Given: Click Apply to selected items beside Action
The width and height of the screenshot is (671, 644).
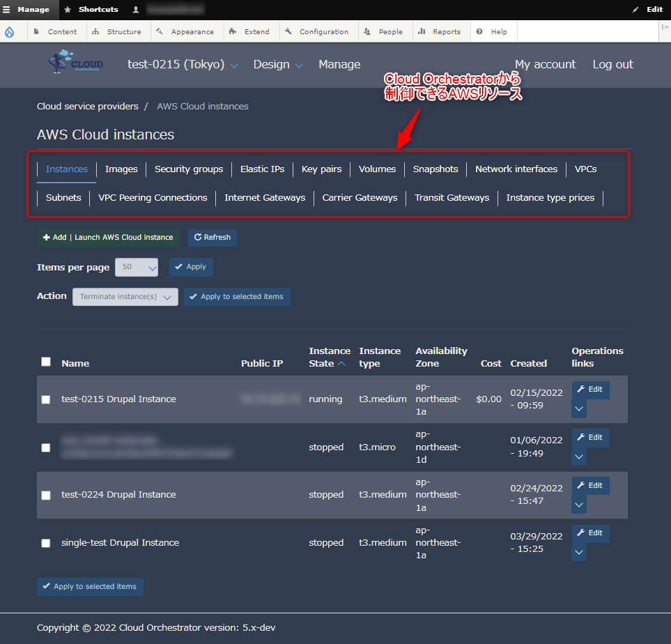Looking at the screenshot, I should tap(237, 297).
